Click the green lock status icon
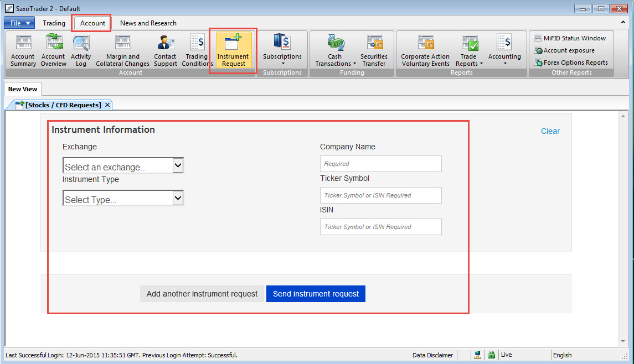The height and width of the screenshot is (364, 634). coord(491,355)
